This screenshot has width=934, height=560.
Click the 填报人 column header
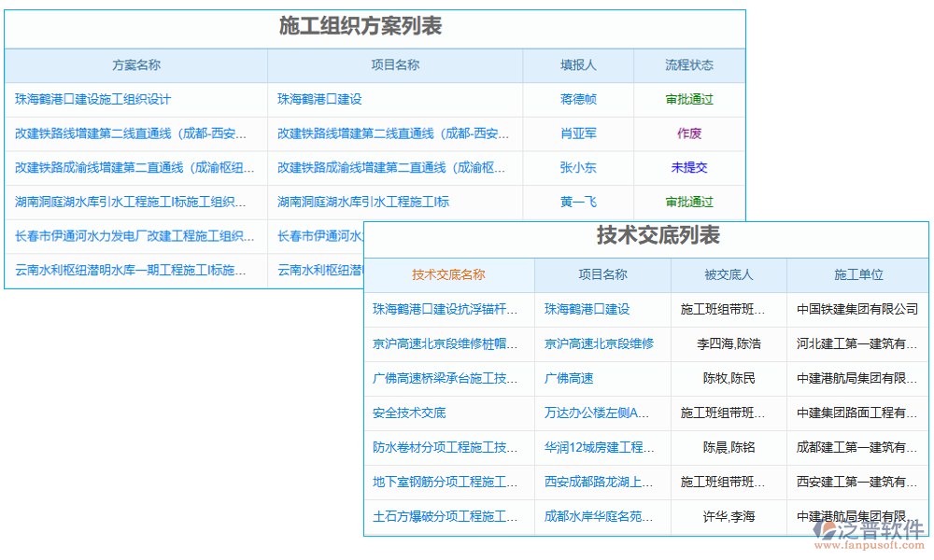click(x=578, y=65)
